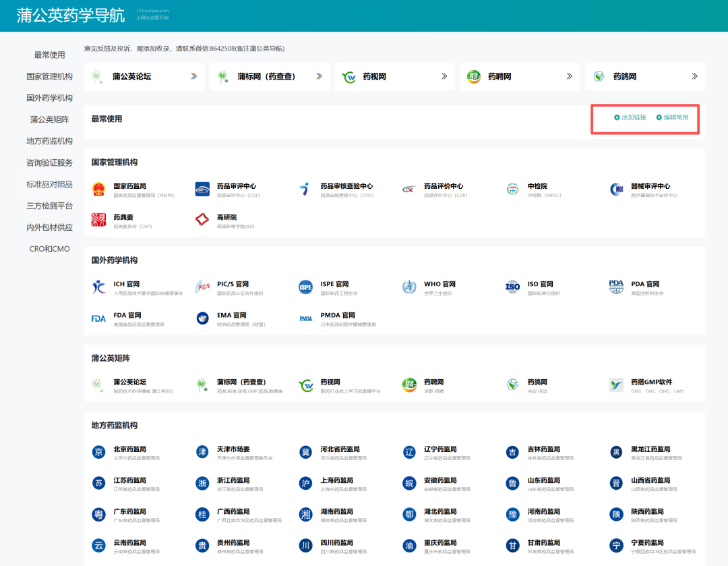This screenshot has height=566, width=728.
Task: Open 药鸽网 in the 蒲公英矩阵 section
Action: point(537,382)
